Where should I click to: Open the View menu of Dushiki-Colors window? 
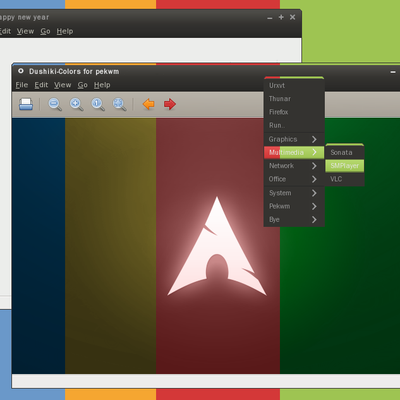click(63, 85)
